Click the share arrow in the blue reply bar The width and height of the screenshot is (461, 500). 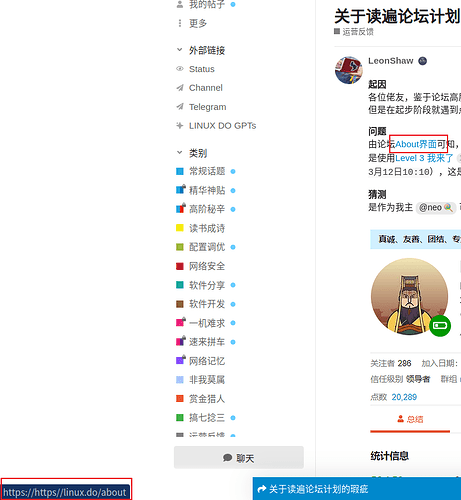pyautogui.click(x=262, y=489)
